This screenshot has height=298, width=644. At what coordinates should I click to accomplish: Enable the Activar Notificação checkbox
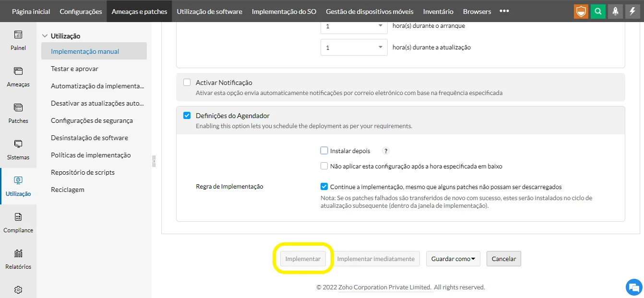click(x=187, y=83)
